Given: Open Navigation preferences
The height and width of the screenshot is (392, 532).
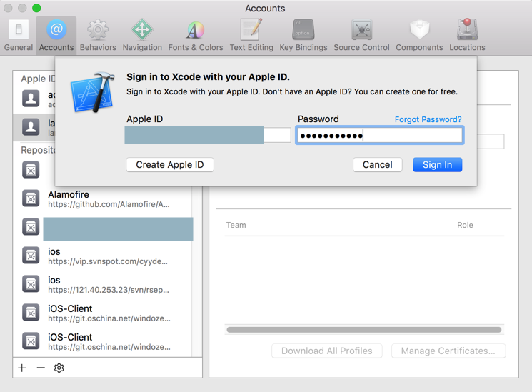Looking at the screenshot, I should pyautogui.click(x=142, y=35).
